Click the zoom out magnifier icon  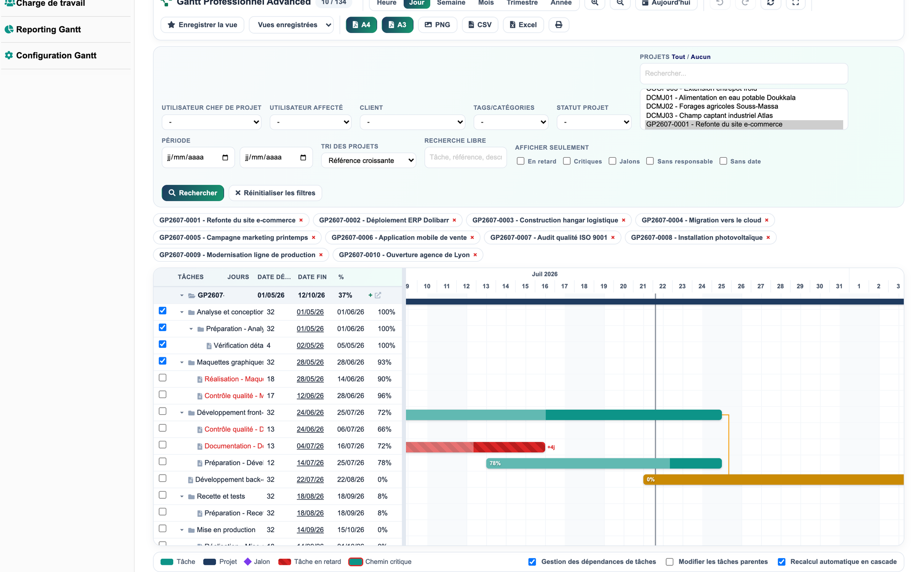click(x=620, y=3)
